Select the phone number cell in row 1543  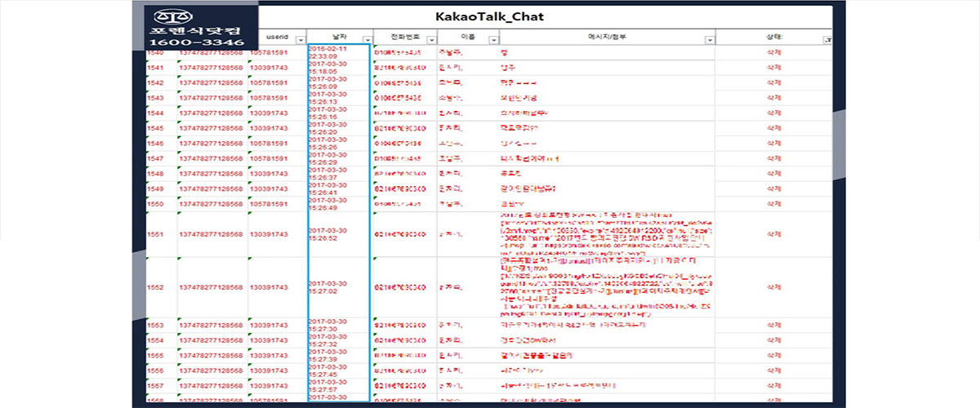pos(405,98)
